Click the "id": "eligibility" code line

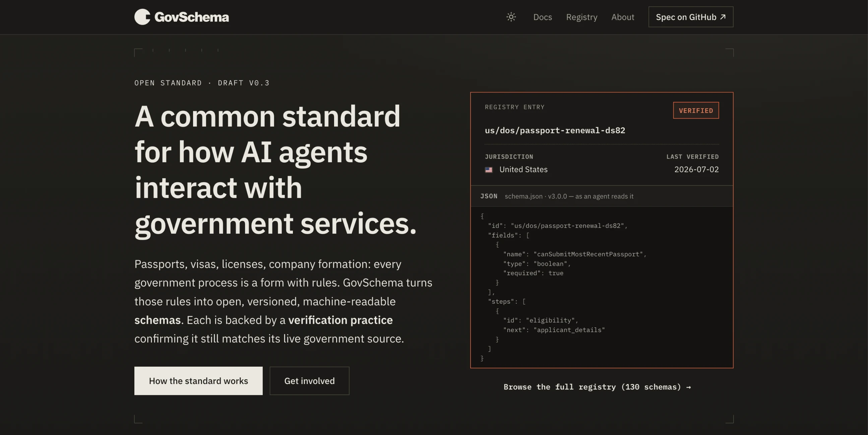click(541, 320)
